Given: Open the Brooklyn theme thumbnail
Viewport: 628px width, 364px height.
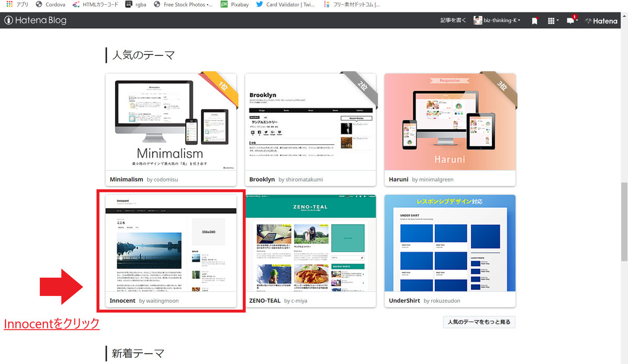Looking at the screenshot, I should 311,122.
